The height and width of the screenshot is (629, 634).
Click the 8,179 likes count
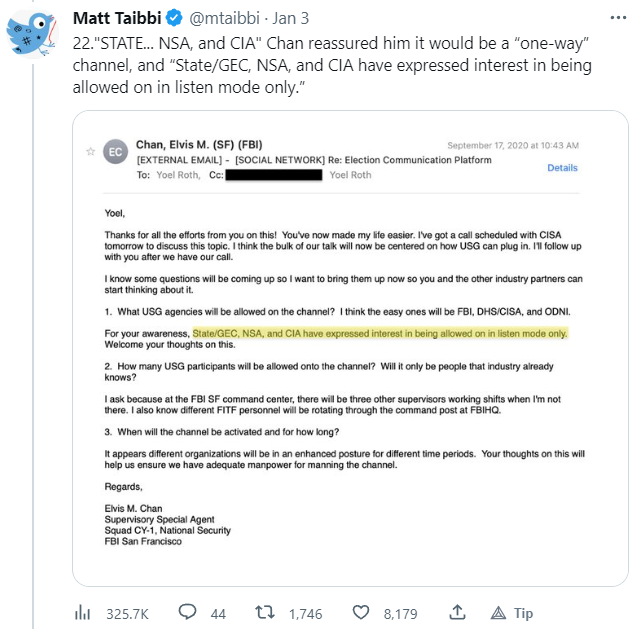point(400,612)
